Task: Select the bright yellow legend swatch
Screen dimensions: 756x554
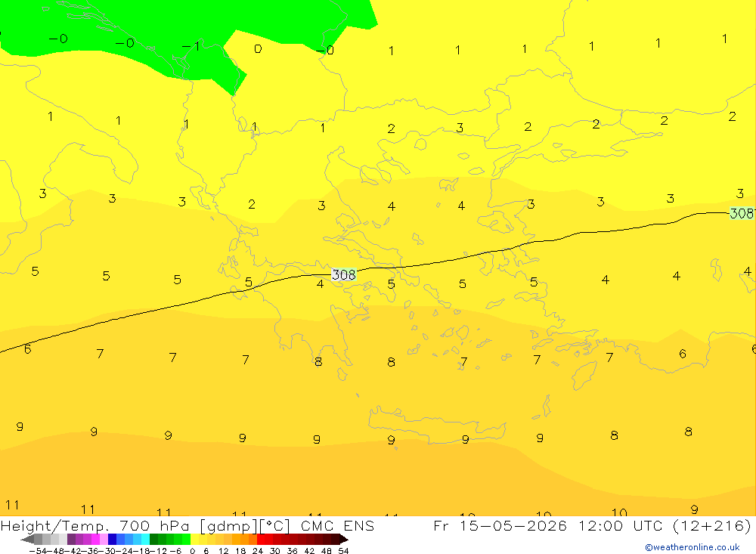Action: (x=195, y=540)
